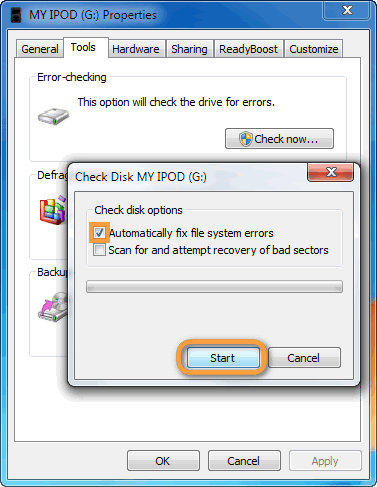This screenshot has width=377, height=487.
Task: Enable Scan for and attempt recovery of bad sectors
Action: click(x=99, y=250)
